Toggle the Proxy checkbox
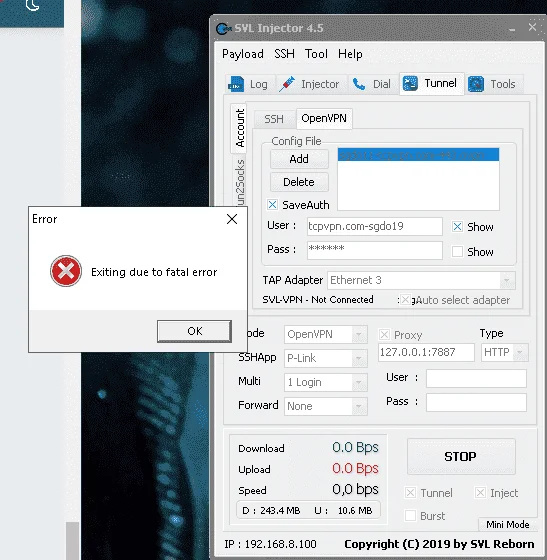This screenshot has width=547, height=560. click(x=384, y=335)
